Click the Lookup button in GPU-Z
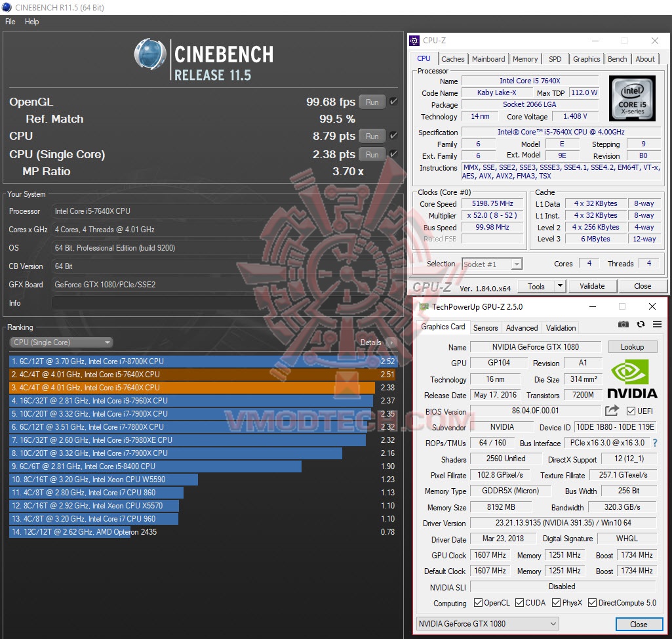 pyautogui.click(x=632, y=346)
